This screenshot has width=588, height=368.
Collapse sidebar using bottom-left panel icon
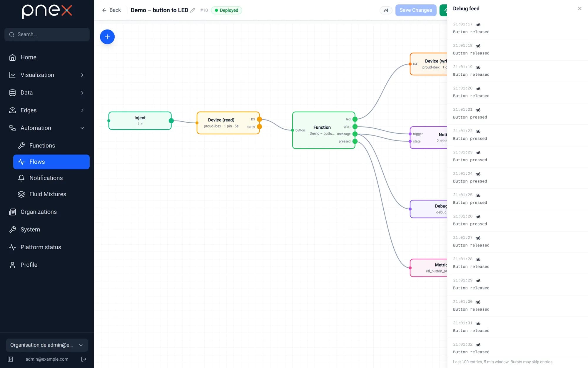pyautogui.click(x=10, y=359)
